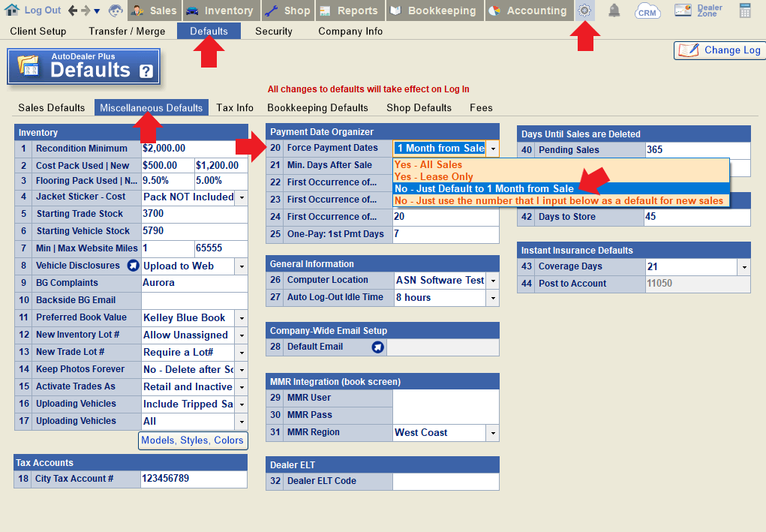766x532 pixels.
Task: Open New Trade Lot # dropdown
Action: coord(242,353)
